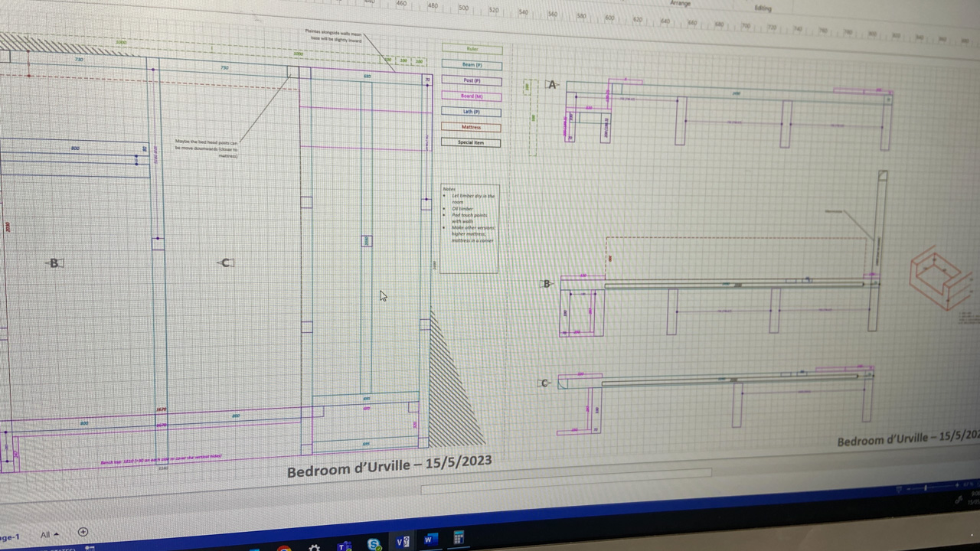The image size is (980, 551).
Task: Open the zoom level percentage
Action: [x=969, y=484]
